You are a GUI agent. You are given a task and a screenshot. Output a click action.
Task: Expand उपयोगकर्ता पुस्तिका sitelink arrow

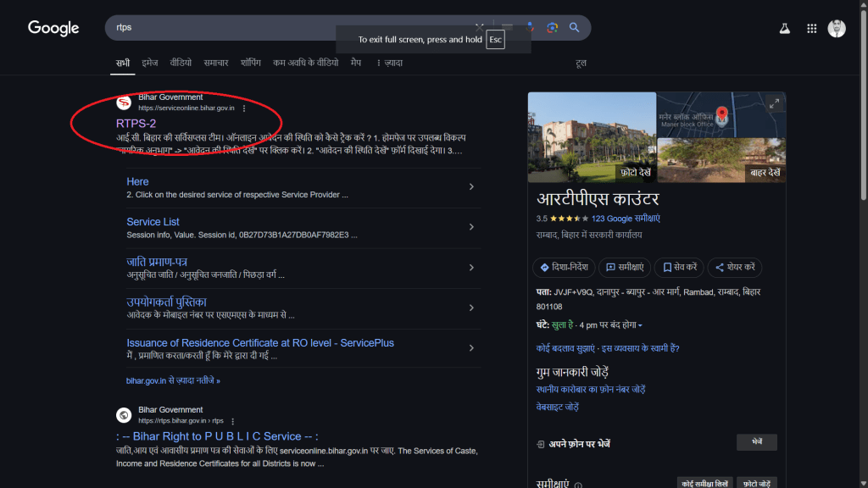pos(471,308)
